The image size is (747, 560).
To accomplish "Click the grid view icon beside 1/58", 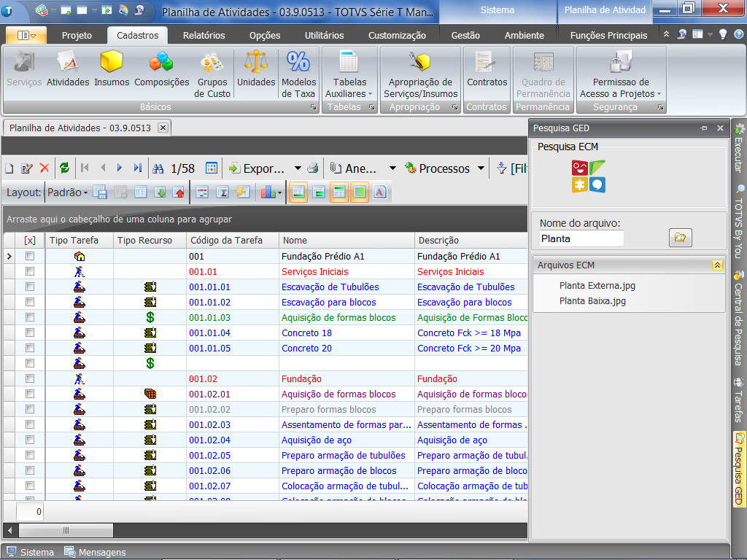I will 212,168.
